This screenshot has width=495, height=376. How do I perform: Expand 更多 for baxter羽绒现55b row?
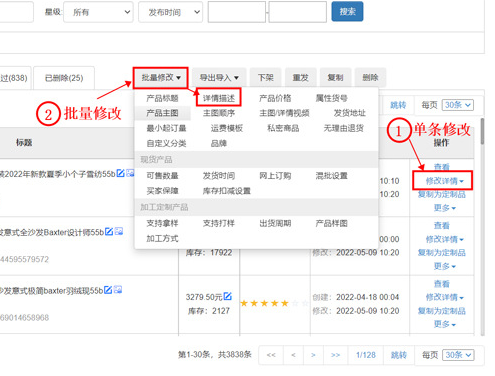pos(444,324)
